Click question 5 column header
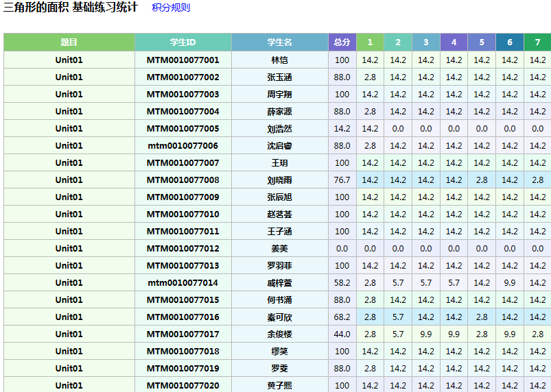 click(482, 42)
